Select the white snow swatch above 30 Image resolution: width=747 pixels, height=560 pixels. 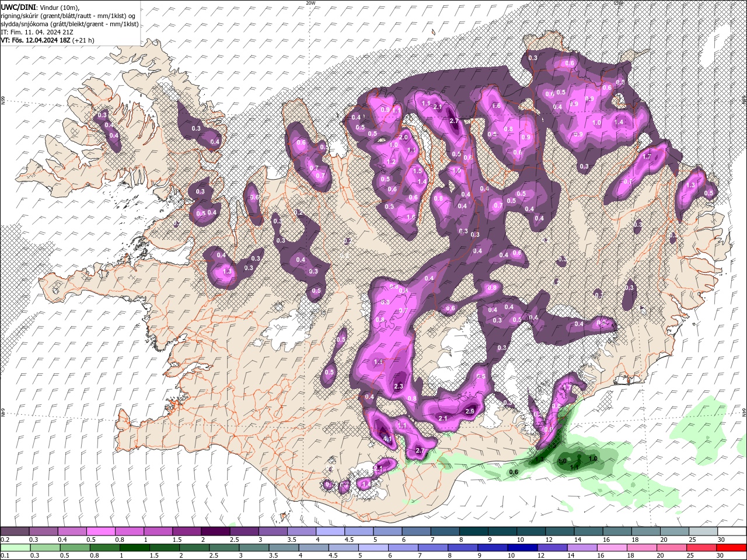(731, 531)
